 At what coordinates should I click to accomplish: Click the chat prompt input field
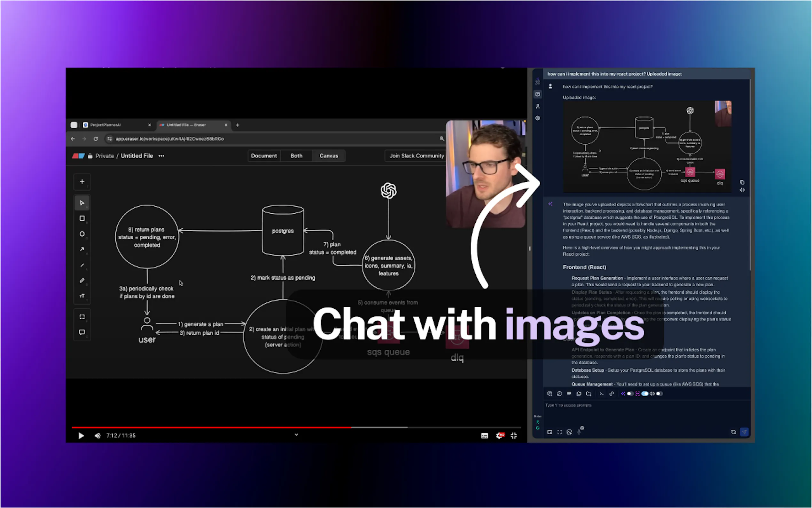(x=646, y=413)
